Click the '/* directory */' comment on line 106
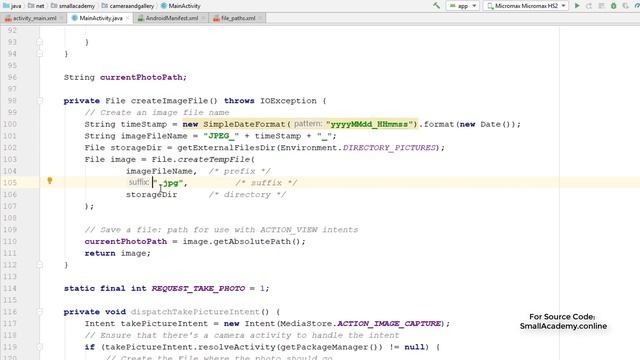This screenshot has width=640, height=360. tap(247, 194)
